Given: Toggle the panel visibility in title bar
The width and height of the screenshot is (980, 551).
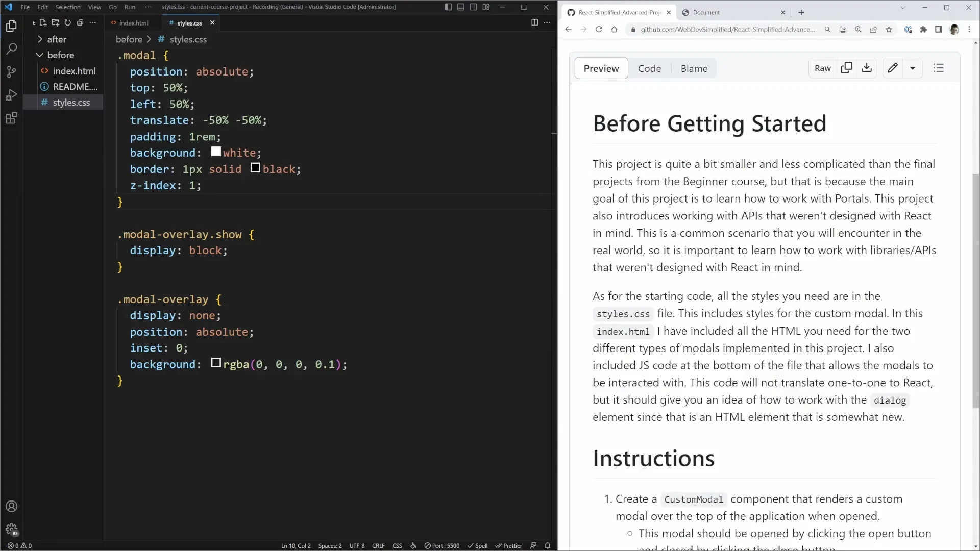Looking at the screenshot, I should [x=461, y=7].
